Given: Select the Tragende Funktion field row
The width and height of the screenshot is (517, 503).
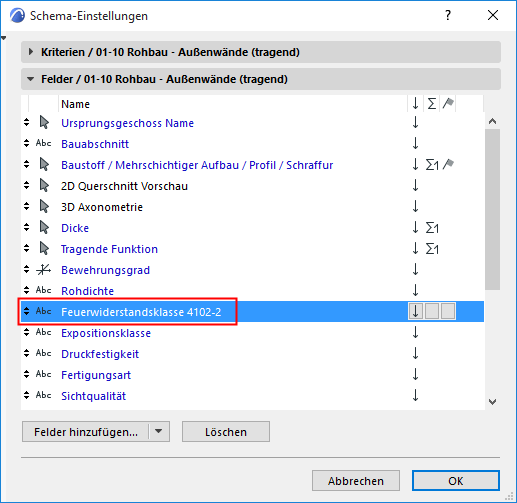Looking at the screenshot, I should 252,249.
